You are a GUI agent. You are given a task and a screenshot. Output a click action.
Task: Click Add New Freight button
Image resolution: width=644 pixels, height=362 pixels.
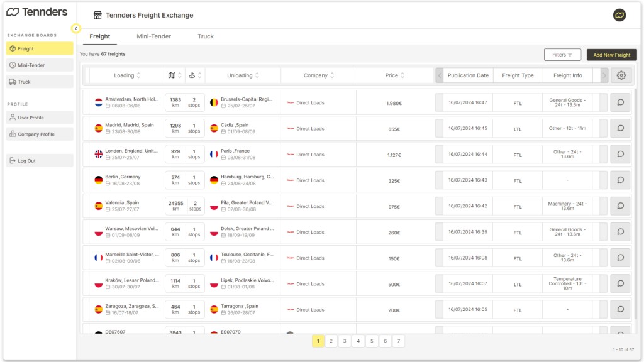pyautogui.click(x=611, y=55)
